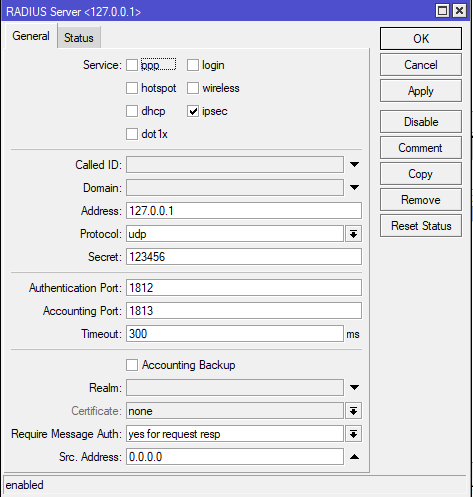Open the Certificate dropdown list

(354, 411)
